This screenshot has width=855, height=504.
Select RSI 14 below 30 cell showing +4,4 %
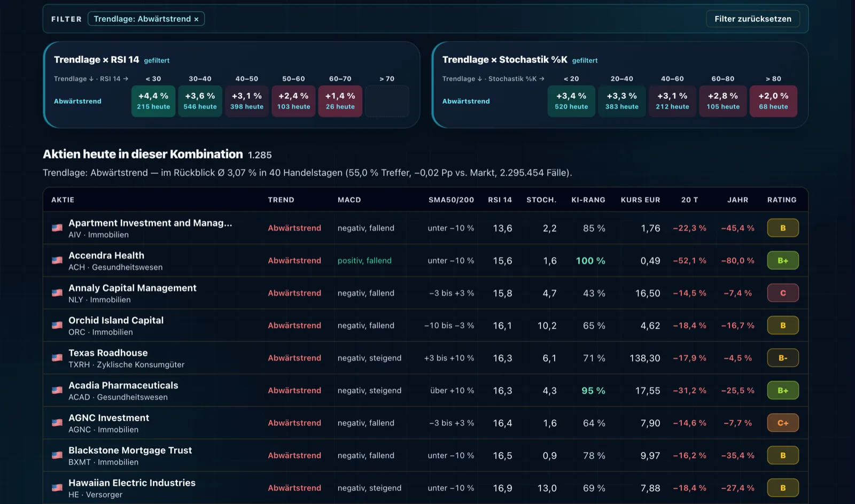click(153, 101)
